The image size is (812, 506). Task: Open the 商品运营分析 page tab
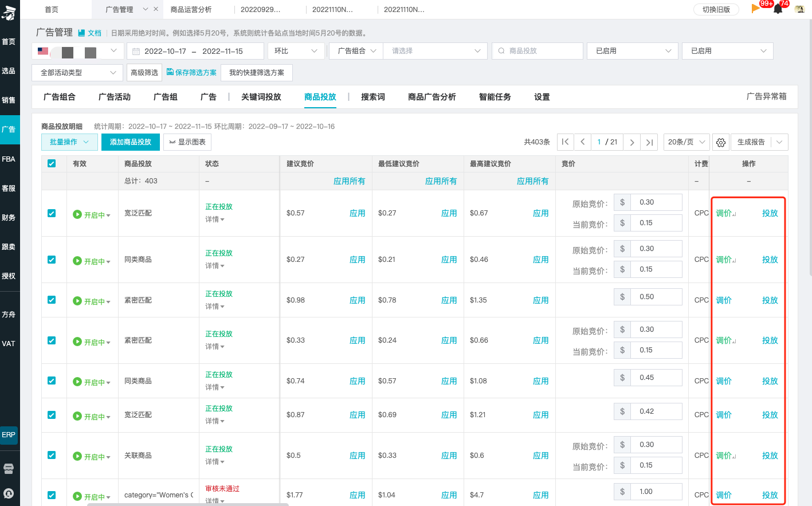(191, 10)
